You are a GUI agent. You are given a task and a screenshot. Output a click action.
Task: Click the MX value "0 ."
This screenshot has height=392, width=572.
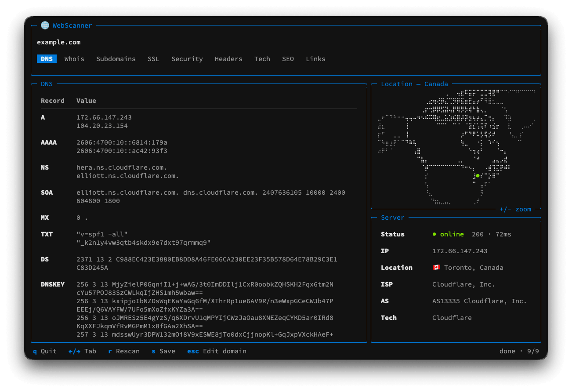click(82, 218)
